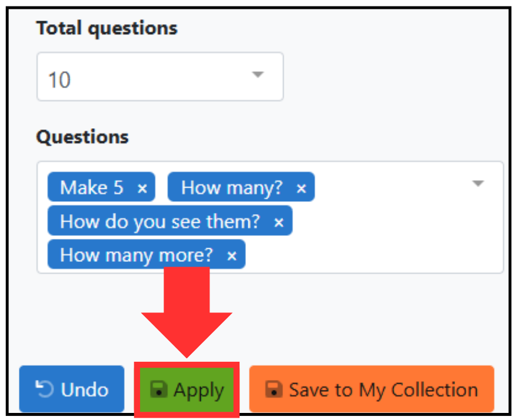Select the How many? tag label
The height and width of the screenshot is (420, 512).
[x=232, y=188]
